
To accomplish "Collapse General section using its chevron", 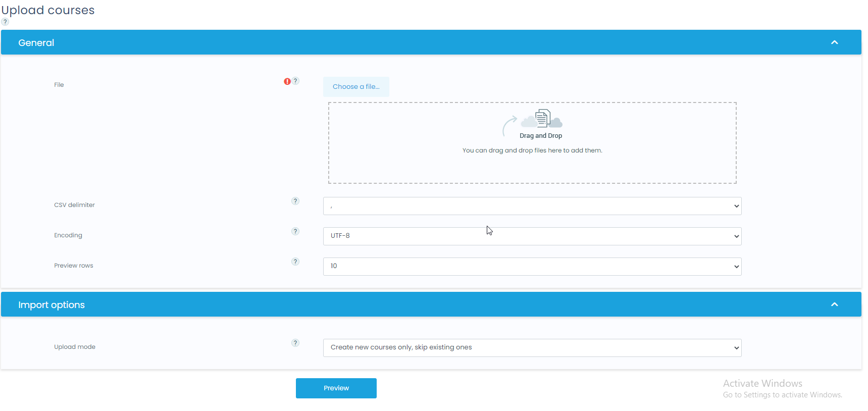I will (834, 42).
